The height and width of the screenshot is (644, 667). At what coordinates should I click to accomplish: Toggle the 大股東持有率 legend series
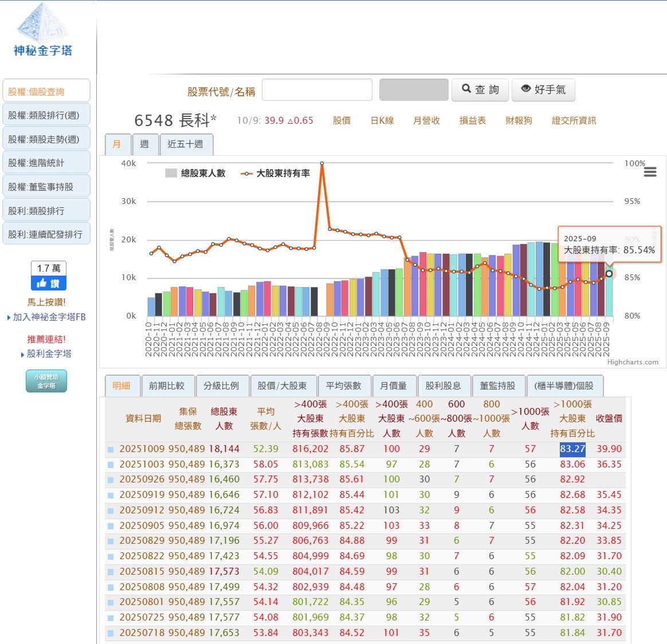(x=276, y=173)
